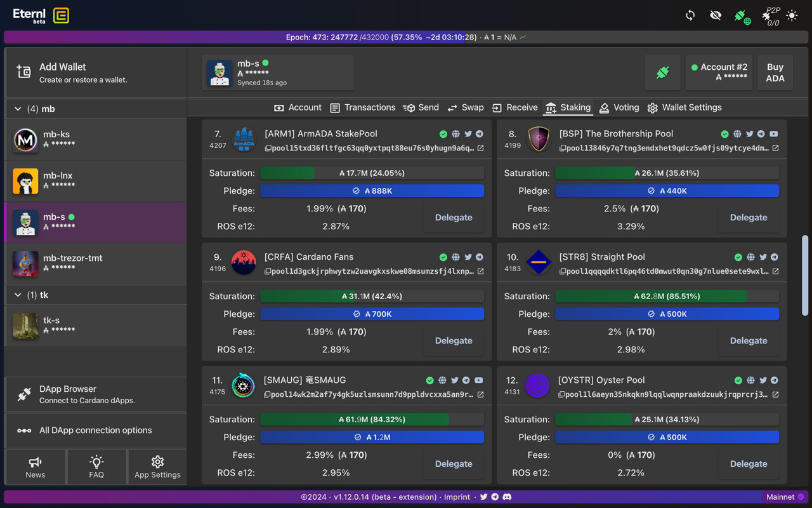The width and height of the screenshot is (812, 508).
Task: Click the Account #2 selector
Action: 719,72
